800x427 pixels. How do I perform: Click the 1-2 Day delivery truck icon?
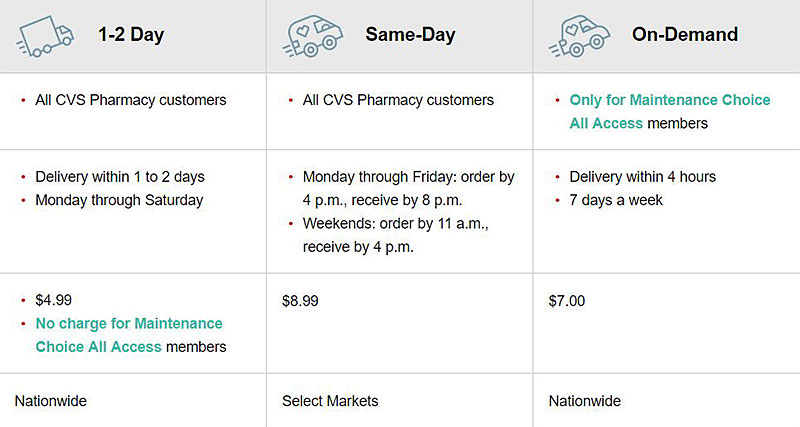click(45, 36)
